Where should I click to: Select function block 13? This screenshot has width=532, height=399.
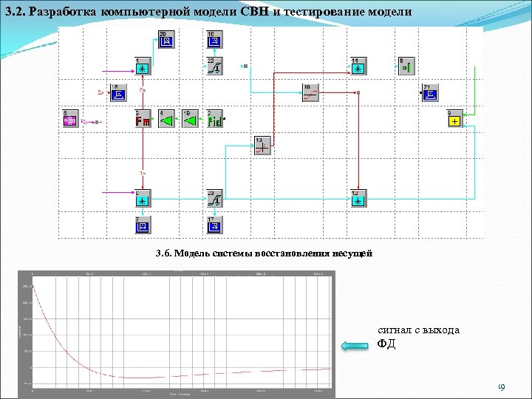pyautogui.click(x=262, y=146)
